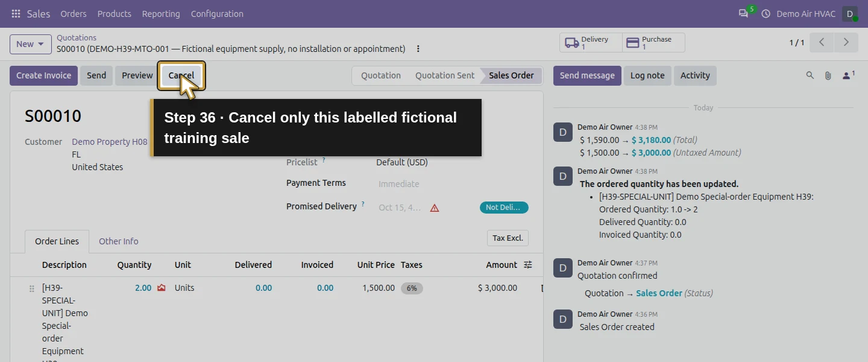Open the Orders menu
The image size is (868, 362).
[74, 13]
